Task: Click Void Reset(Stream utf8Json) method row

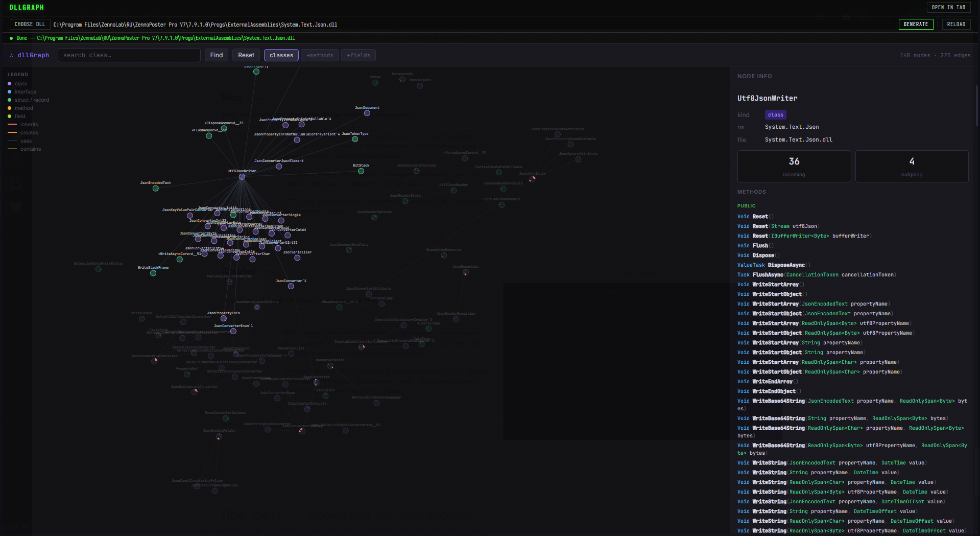Action: coord(779,226)
